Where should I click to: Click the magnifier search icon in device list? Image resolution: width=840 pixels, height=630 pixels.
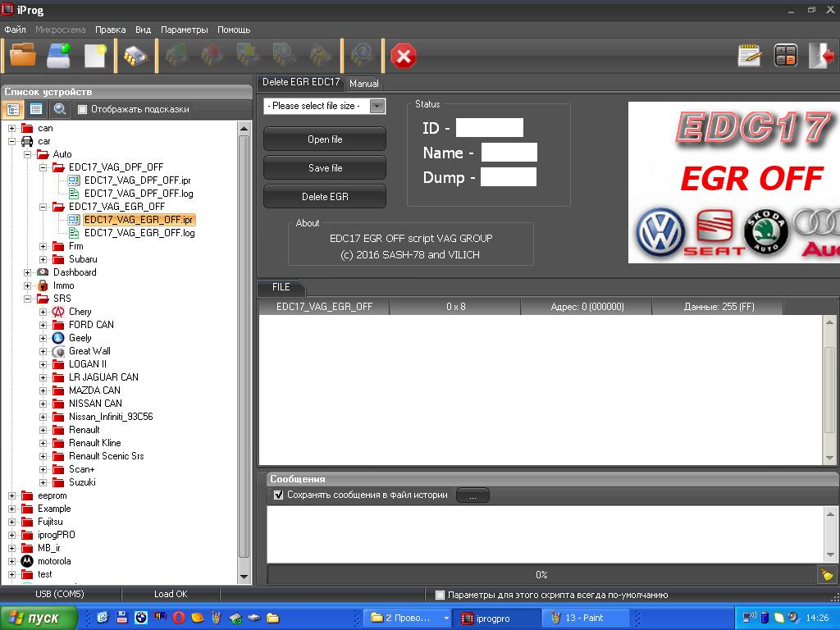[x=59, y=109]
